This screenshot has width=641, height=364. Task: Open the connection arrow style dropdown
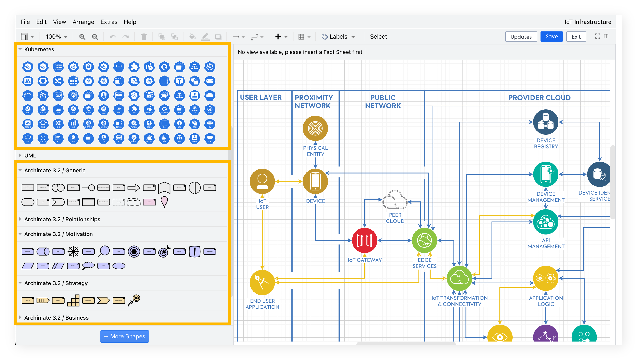[239, 37]
